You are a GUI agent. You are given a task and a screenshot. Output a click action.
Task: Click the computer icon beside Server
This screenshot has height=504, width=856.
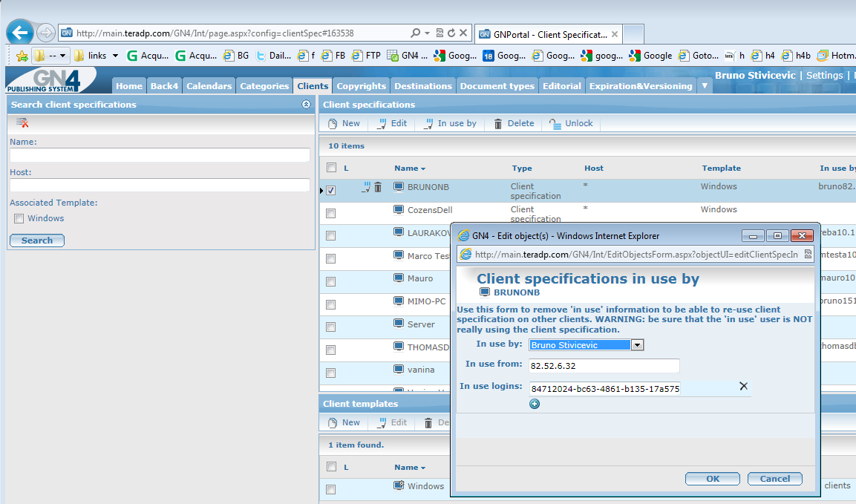coord(399,324)
